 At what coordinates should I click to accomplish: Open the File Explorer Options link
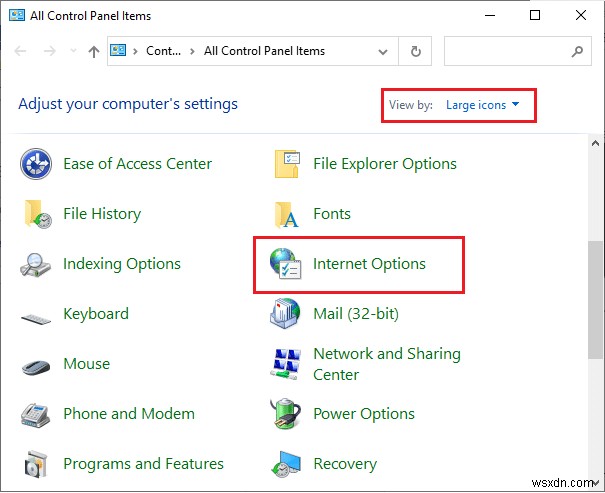point(384,164)
